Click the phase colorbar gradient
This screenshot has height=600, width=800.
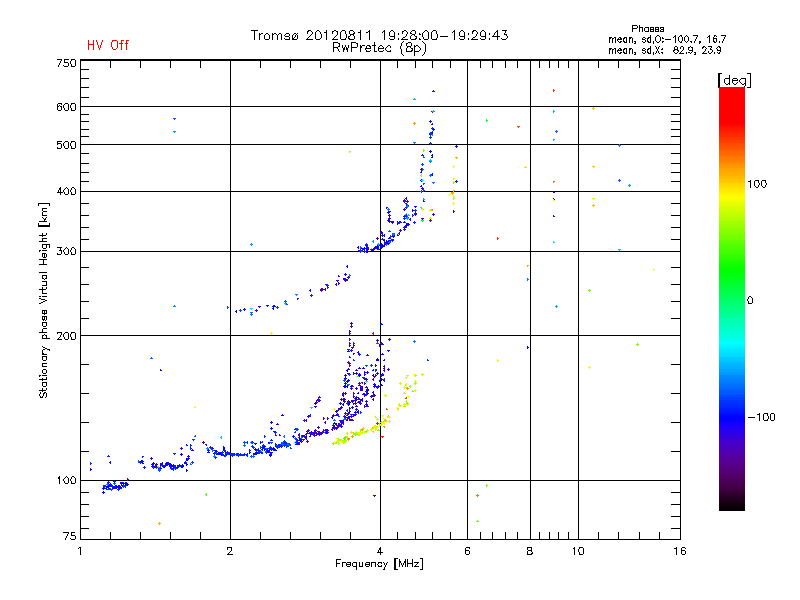point(732,298)
